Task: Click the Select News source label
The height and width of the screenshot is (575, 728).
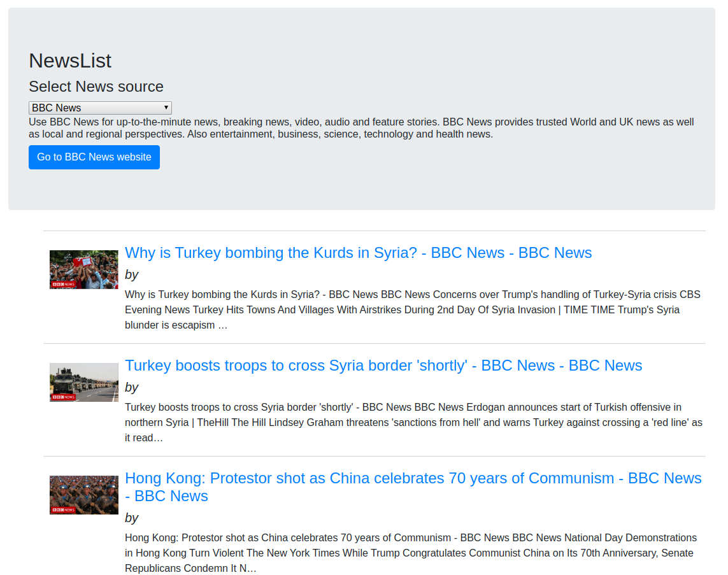Action: click(x=96, y=87)
